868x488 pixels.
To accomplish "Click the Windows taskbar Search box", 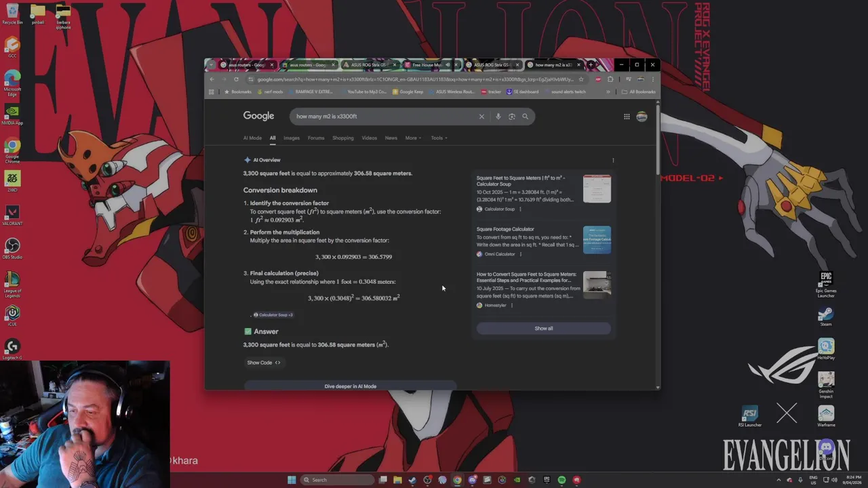I will coord(338,480).
